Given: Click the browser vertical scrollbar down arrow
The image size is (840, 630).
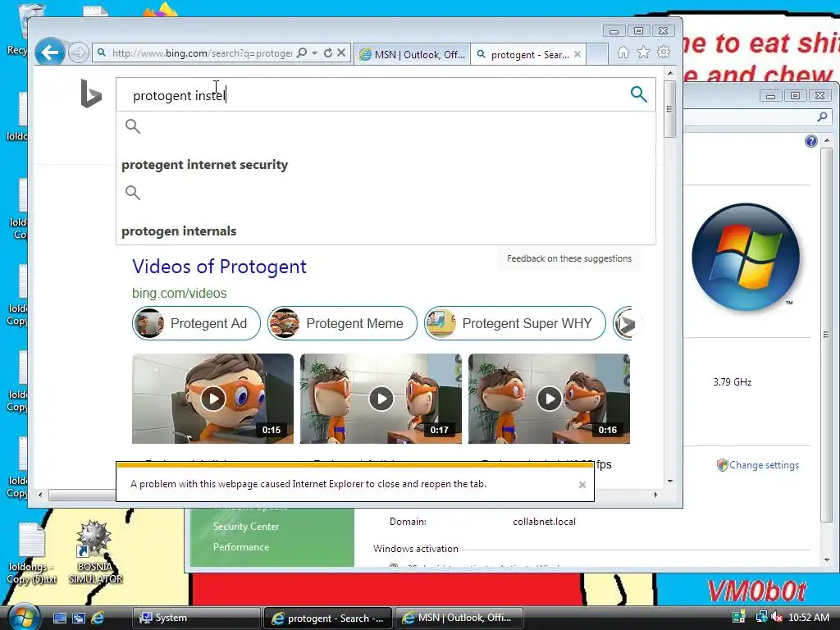Looking at the screenshot, I should click(x=670, y=481).
